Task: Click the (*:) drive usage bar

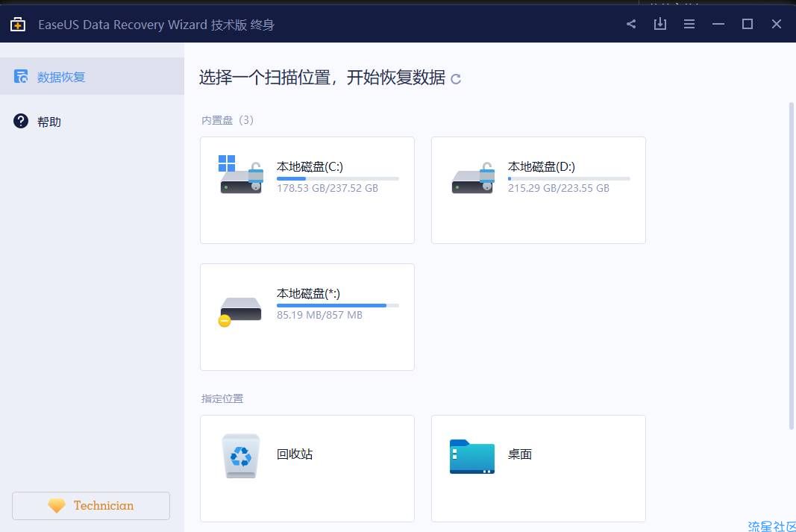Action: (338, 306)
